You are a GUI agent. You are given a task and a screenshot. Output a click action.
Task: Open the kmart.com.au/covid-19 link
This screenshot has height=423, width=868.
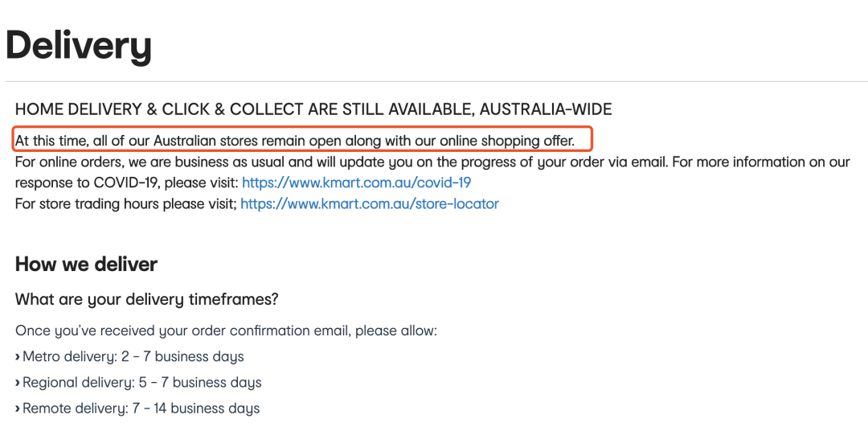(357, 183)
